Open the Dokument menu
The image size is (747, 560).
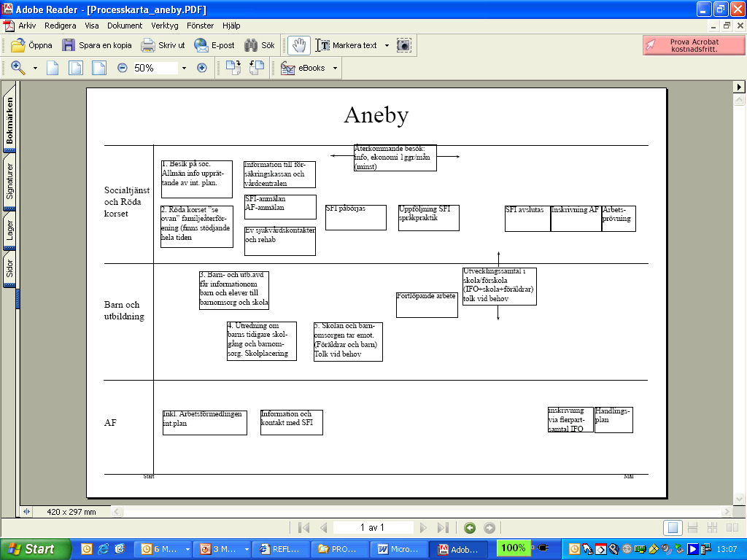pos(125,26)
